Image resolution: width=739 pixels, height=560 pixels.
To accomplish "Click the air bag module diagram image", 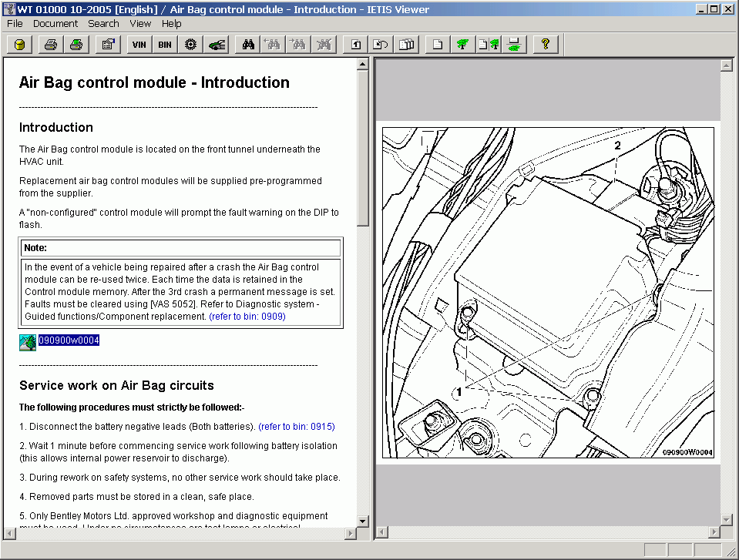I will pos(548,293).
